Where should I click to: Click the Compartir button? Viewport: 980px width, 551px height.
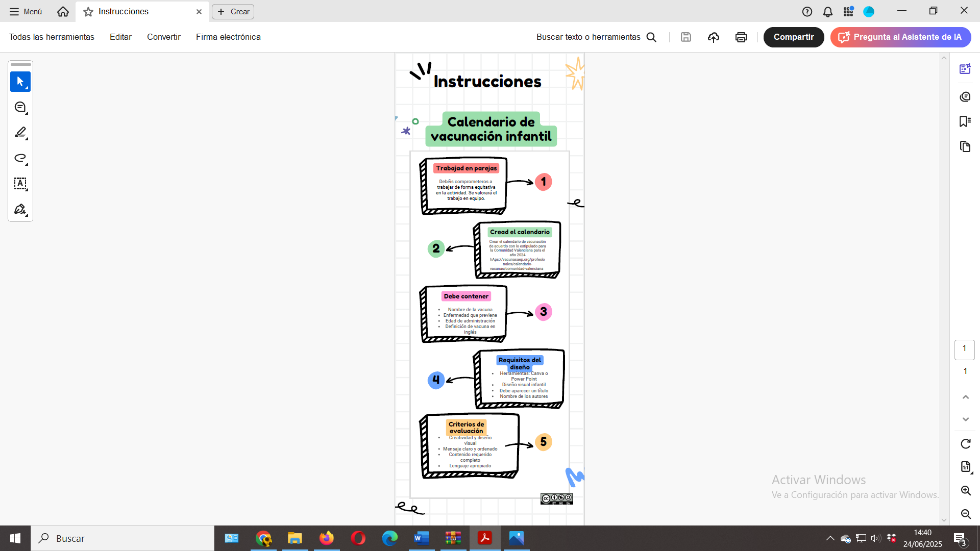(793, 37)
